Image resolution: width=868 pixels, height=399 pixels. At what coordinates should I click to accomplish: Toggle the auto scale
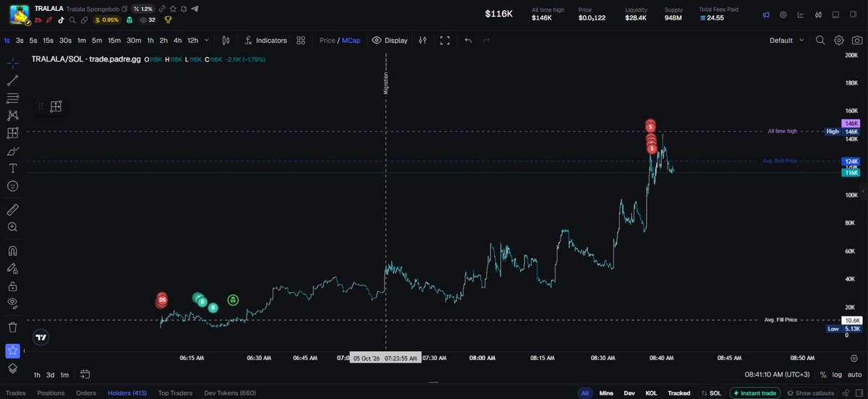(x=854, y=374)
